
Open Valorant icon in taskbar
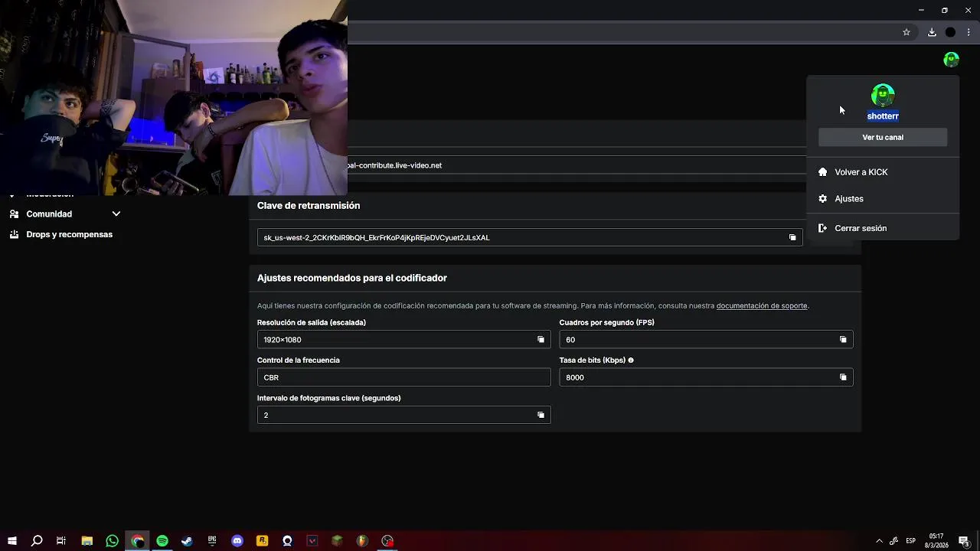coord(312,541)
